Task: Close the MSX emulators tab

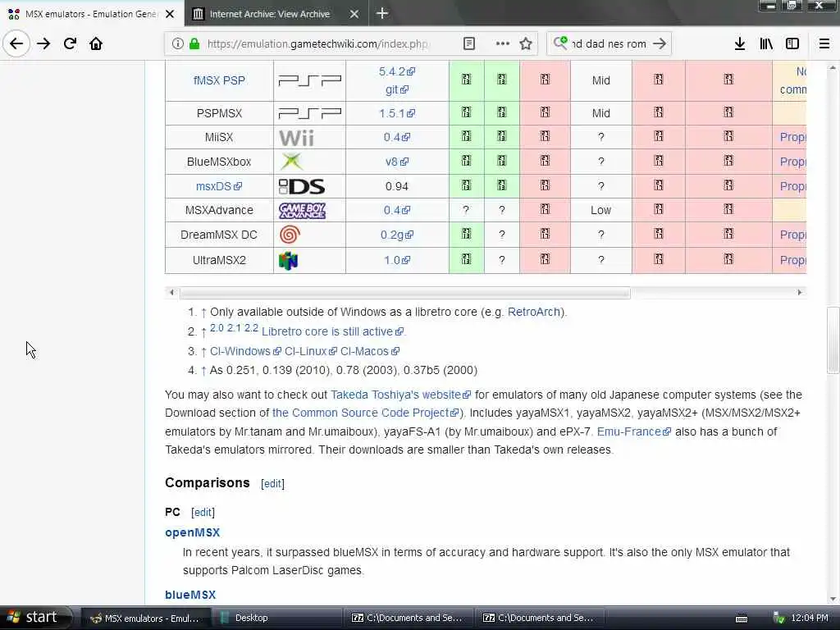Action: click(x=170, y=14)
